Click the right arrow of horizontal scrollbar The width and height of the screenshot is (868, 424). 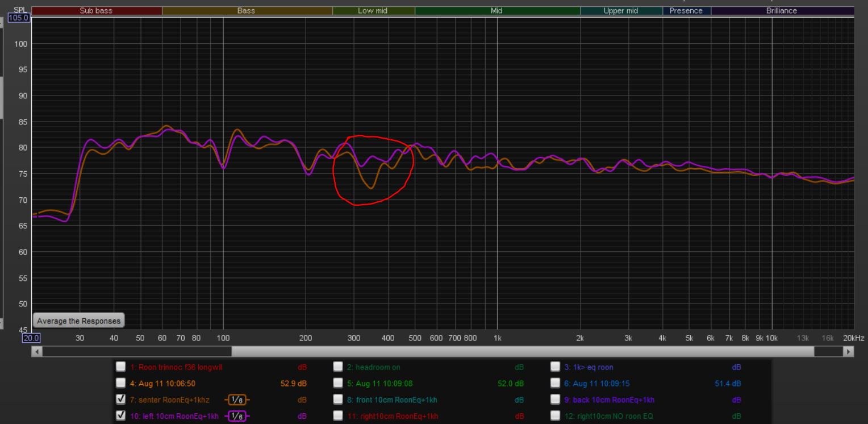(x=849, y=352)
